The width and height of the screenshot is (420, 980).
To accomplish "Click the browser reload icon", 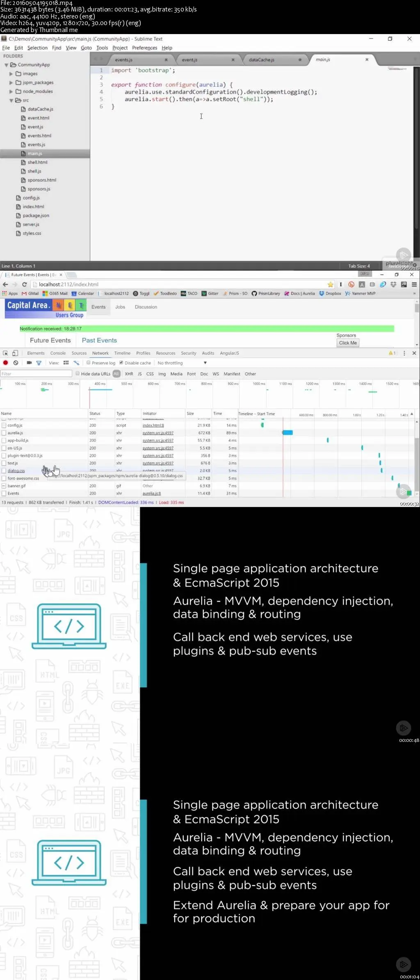I will (x=24, y=285).
